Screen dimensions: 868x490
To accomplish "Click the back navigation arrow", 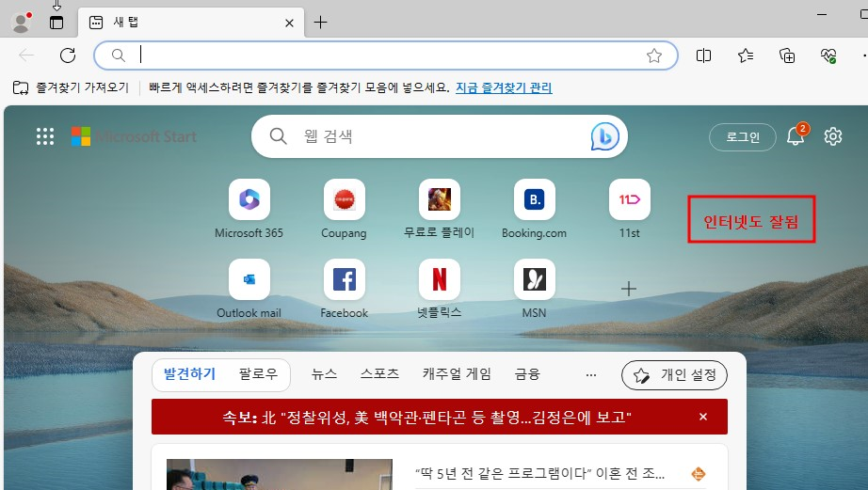I will 26,55.
